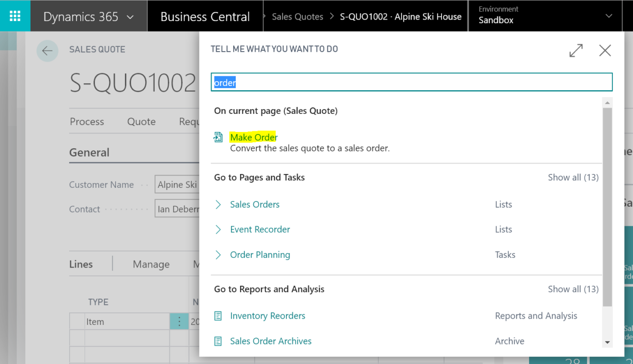Viewport: 633px width, 364px height.
Task: Click the Customer Name field Alpine Ski
Action: point(177,185)
